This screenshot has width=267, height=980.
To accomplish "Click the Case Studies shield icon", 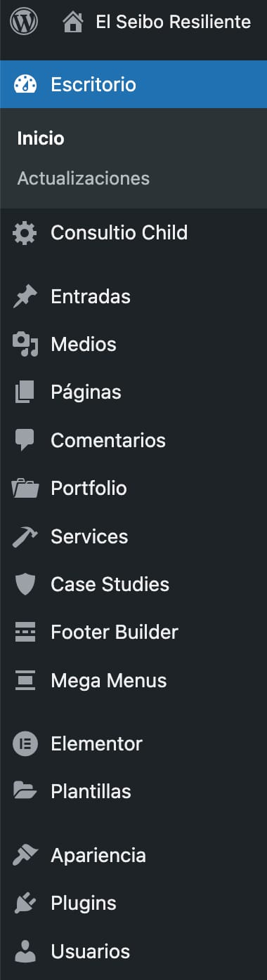I will 25,585.
